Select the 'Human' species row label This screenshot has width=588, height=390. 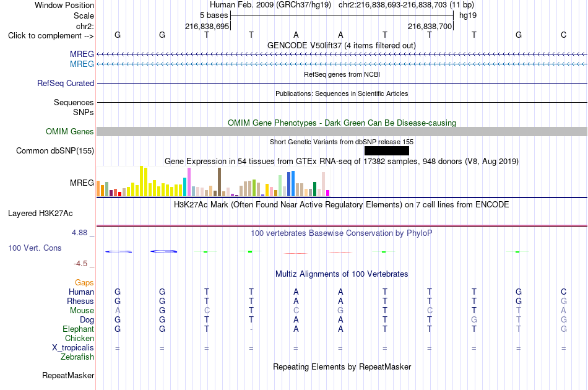[x=81, y=292]
